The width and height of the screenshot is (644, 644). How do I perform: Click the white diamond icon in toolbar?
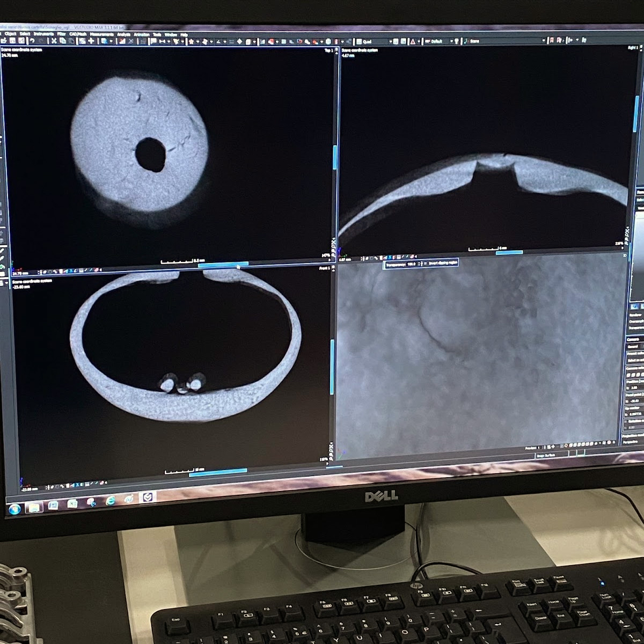239,41
